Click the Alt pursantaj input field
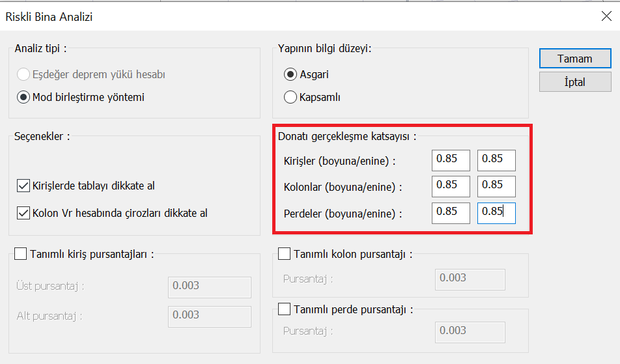Image resolution: width=620 pixels, height=364 pixels. tap(210, 316)
